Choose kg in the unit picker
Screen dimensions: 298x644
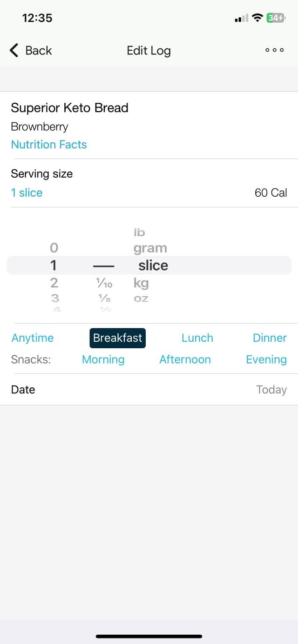pyautogui.click(x=141, y=283)
